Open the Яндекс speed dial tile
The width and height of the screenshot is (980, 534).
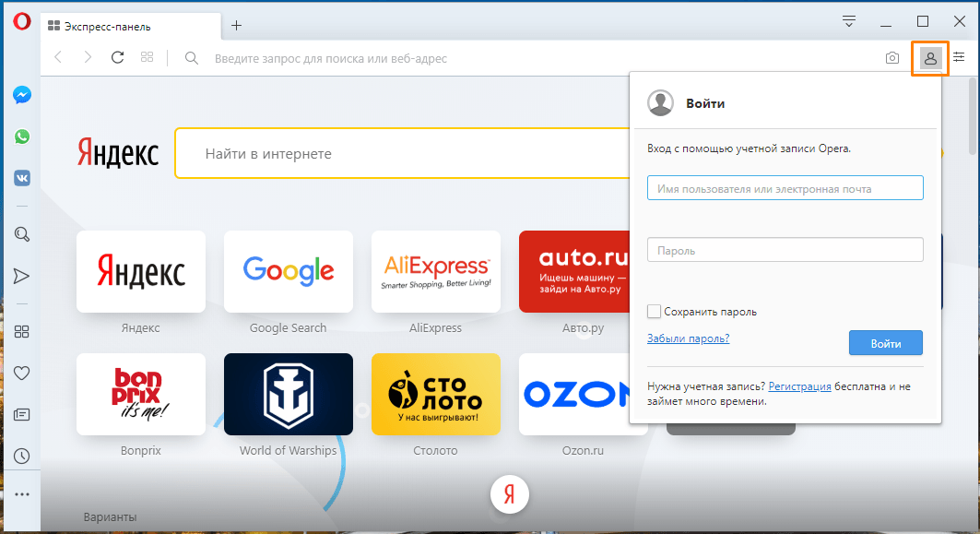(141, 272)
